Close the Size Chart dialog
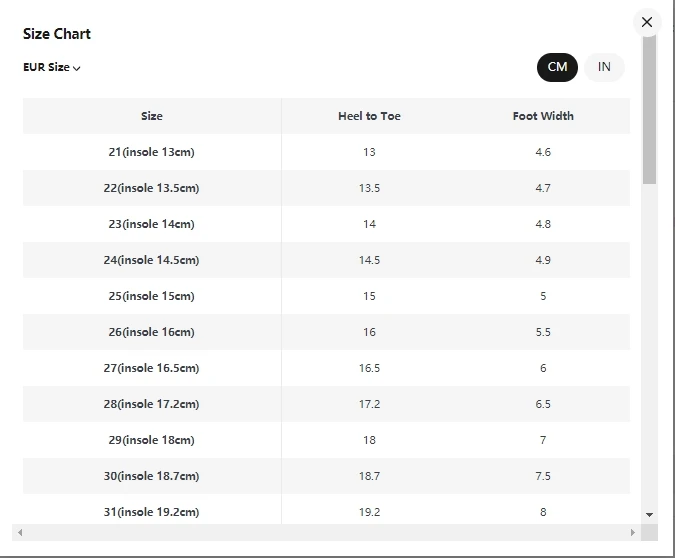This screenshot has height=558, width=675. point(647,22)
